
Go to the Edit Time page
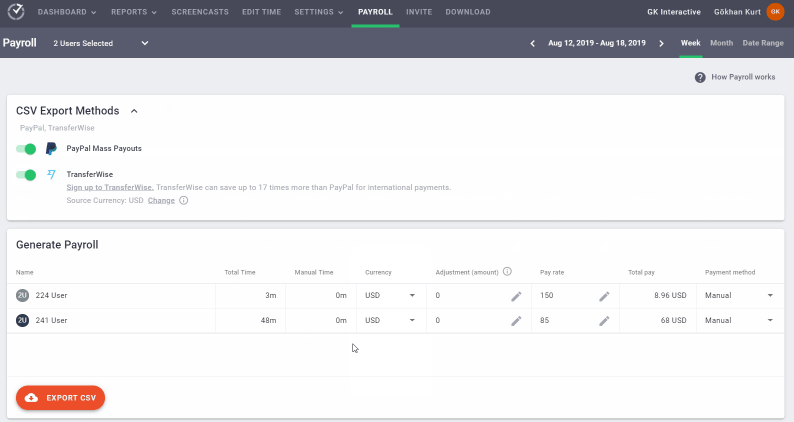coord(261,12)
